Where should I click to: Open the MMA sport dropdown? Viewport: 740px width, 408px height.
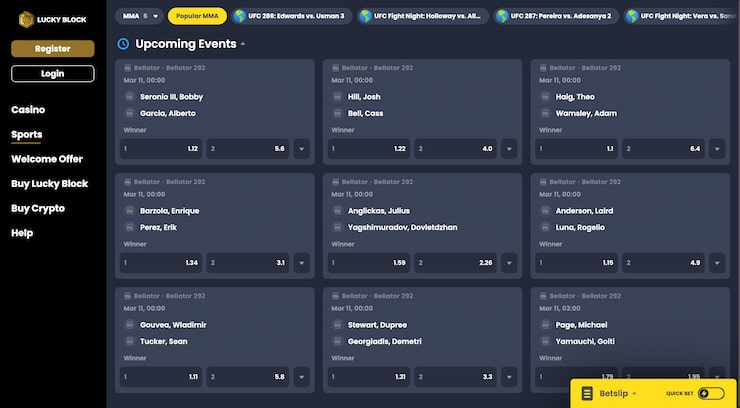click(x=139, y=16)
